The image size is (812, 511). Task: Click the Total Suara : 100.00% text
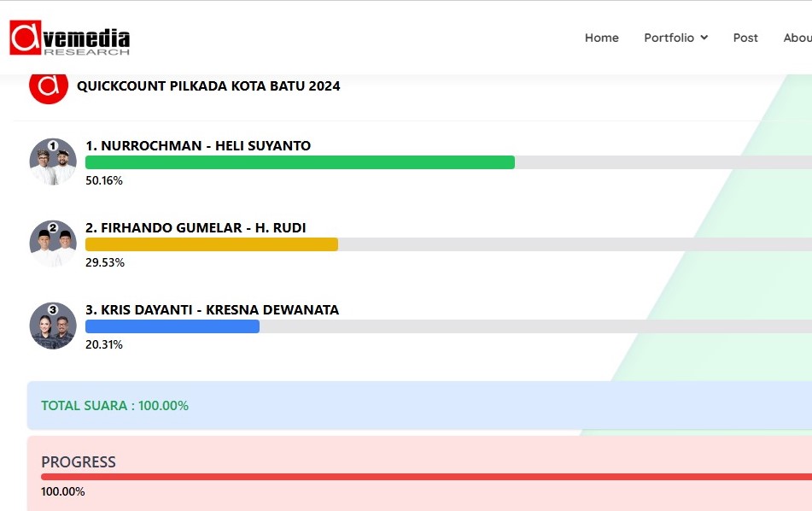[115, 405]
